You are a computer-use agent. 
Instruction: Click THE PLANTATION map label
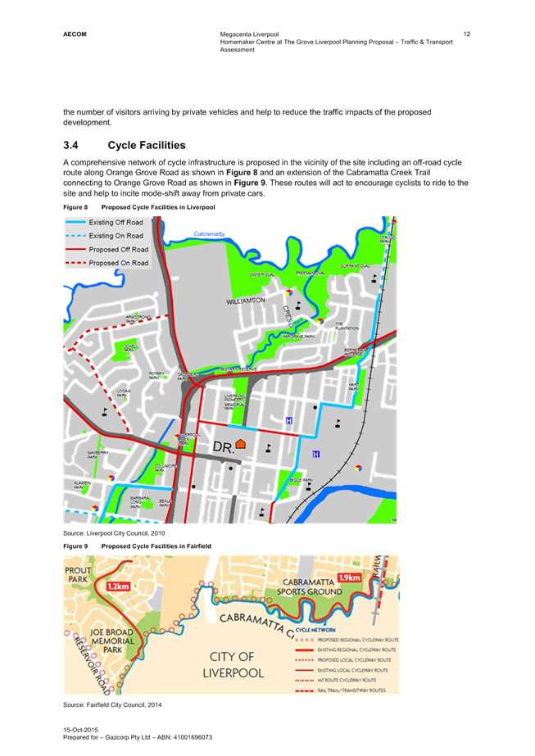(x=347, y=326)
